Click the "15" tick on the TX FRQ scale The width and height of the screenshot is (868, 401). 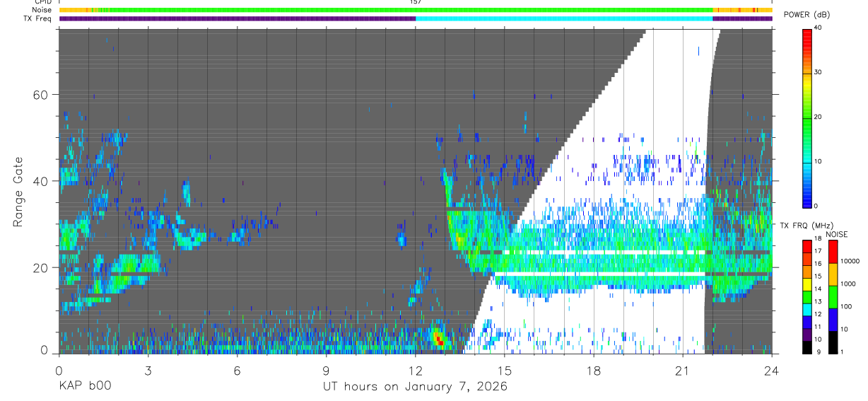tap(819, 276)
